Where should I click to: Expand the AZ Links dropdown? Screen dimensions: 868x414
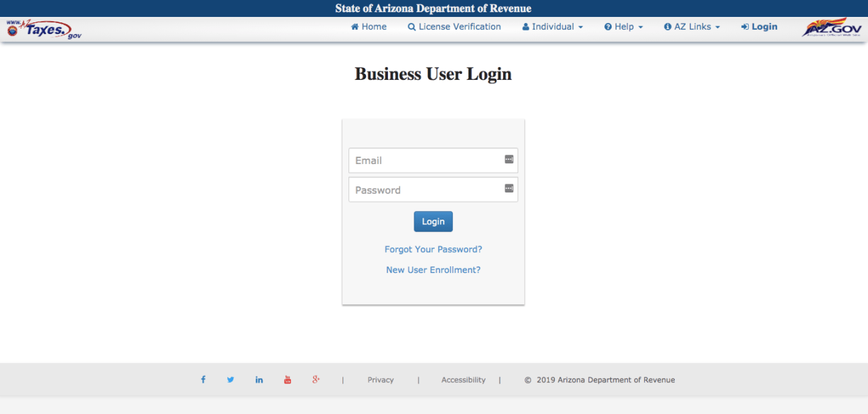(x=692, y=27)
